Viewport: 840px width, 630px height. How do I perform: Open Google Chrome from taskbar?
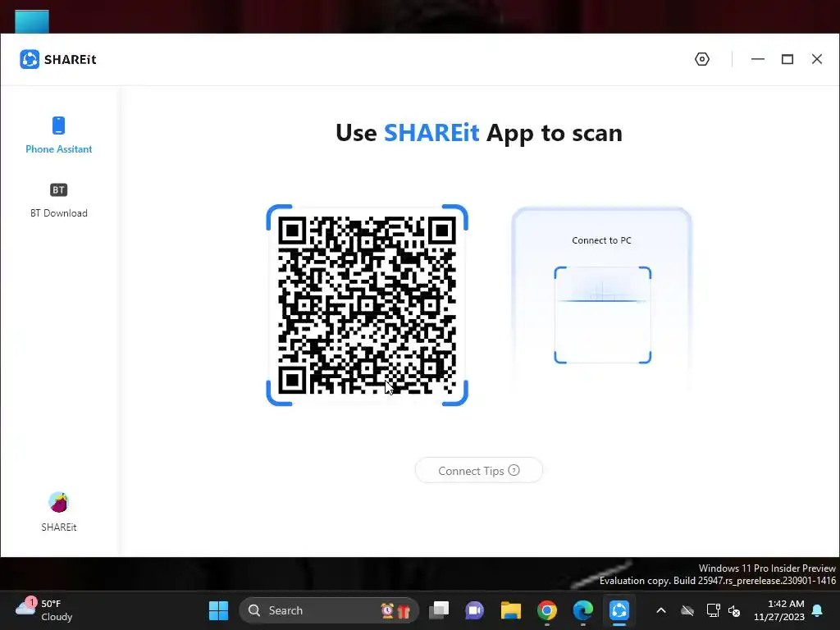(x=547, y=610)
